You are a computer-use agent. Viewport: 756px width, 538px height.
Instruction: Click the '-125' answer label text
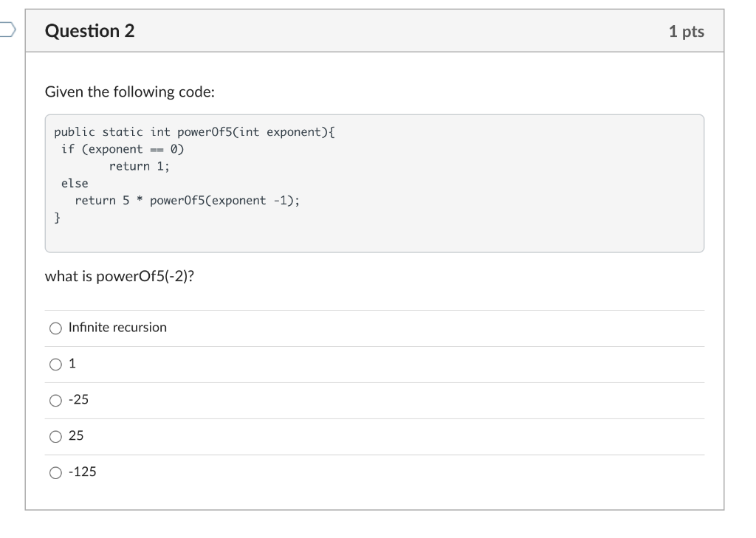click(x=83, y=472)
